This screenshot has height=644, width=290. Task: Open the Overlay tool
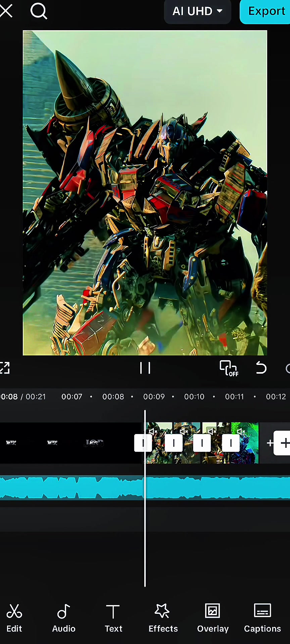pos(213,618)
